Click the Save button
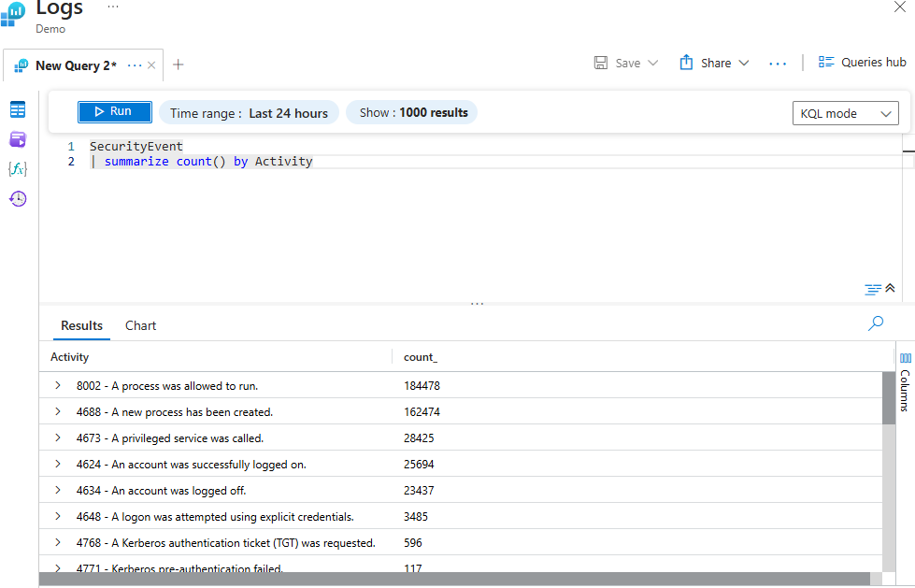This screenshot has height=588, width=915. click(618, 63)
